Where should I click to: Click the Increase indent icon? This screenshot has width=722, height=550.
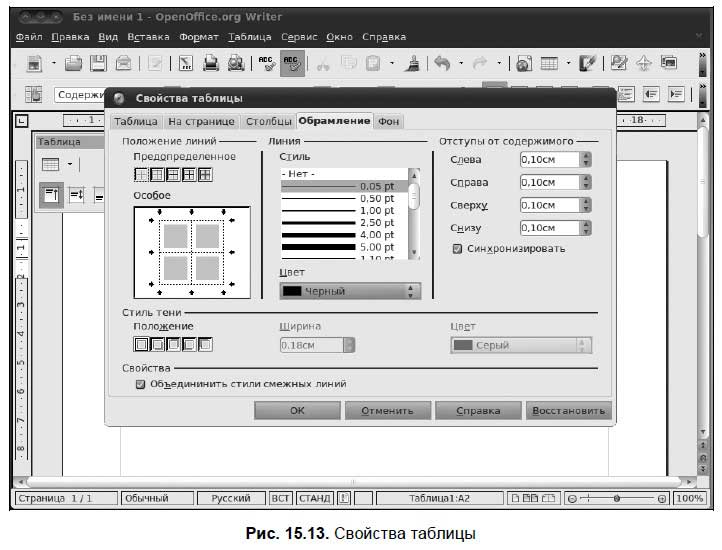(x=676, y=94)
